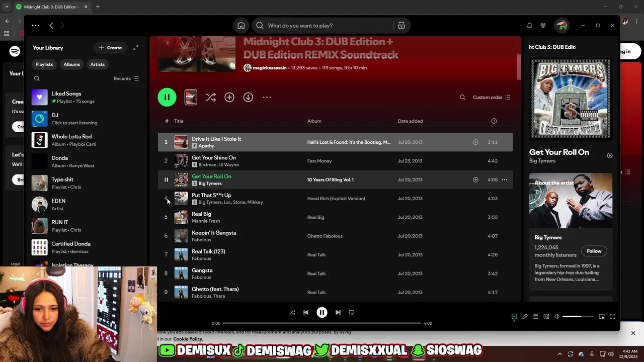Open the Queue icon in player bar
The width and height of the screenshot is (644, 362).
pos(536,316)
